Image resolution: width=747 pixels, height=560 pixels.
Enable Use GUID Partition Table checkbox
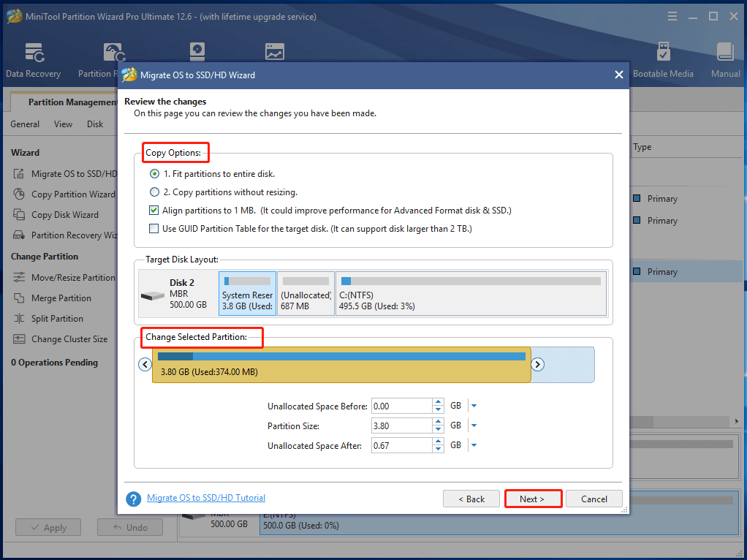pyautogui.click(x=154, y=229)
